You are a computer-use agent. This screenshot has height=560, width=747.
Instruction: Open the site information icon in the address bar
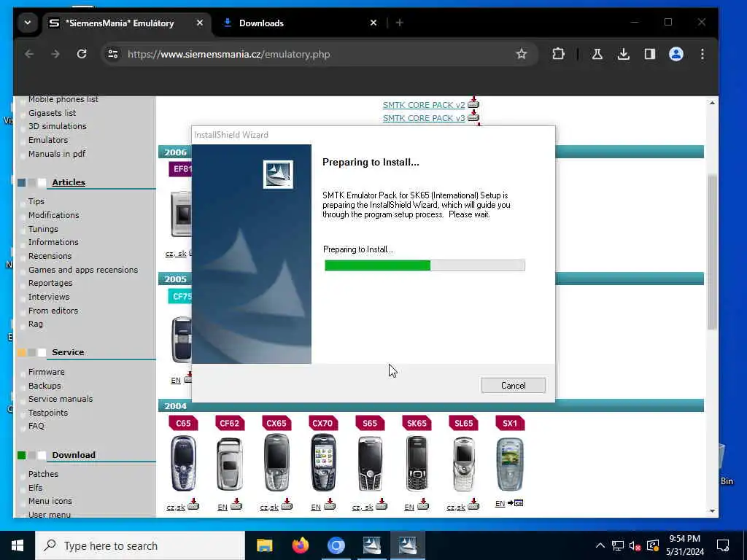(x=113, y=54)
